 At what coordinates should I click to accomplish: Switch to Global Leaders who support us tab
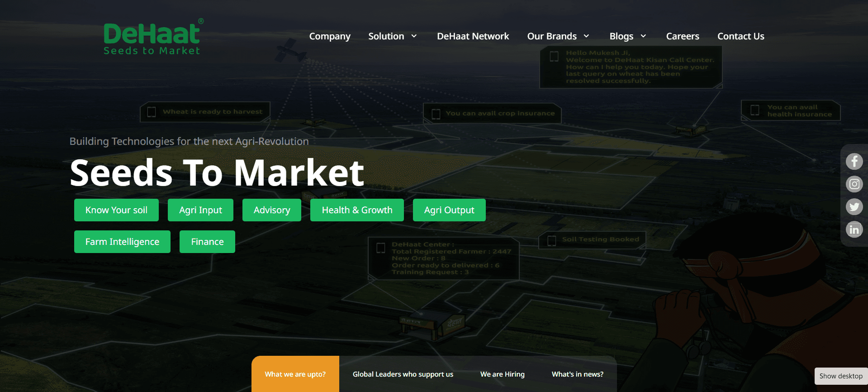tap(403, 374)
